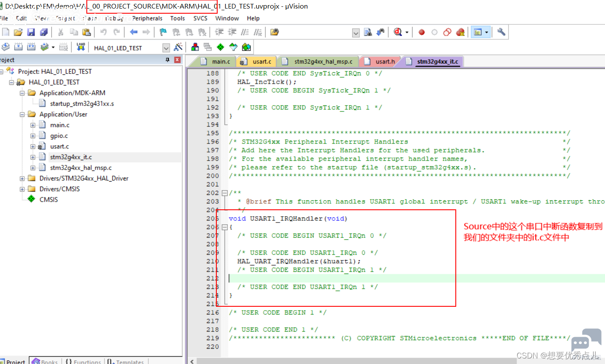Collapse the code fold at line 206
The height and width of the screenshot is (364, 605).
click(224, 227)
